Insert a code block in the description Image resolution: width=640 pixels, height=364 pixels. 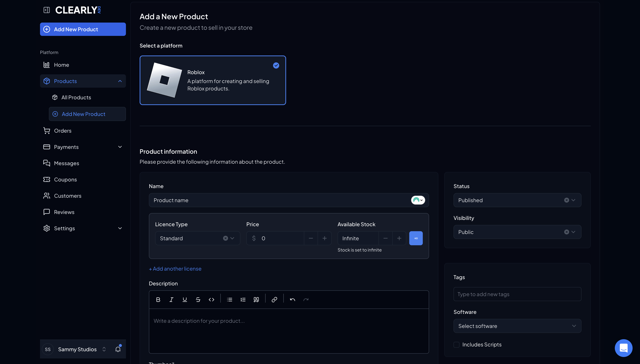[x=211, y=299]
